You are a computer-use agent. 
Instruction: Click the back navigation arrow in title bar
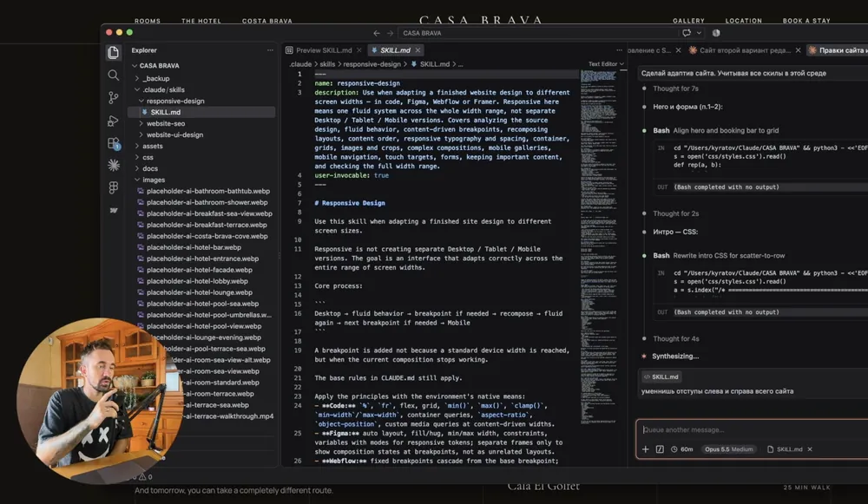[x=377, y=33]
